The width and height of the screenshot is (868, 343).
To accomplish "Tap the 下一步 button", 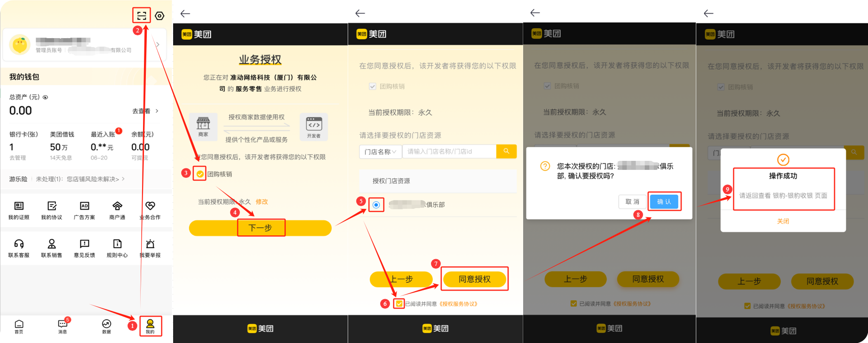I will pyautogui.click(x=260, y=228).
